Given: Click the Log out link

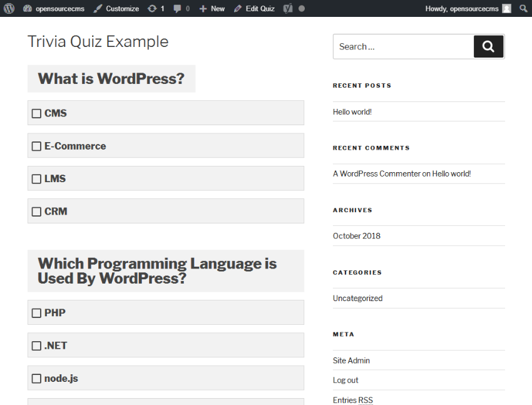Looking at the screenshot, I should (345, 380).
